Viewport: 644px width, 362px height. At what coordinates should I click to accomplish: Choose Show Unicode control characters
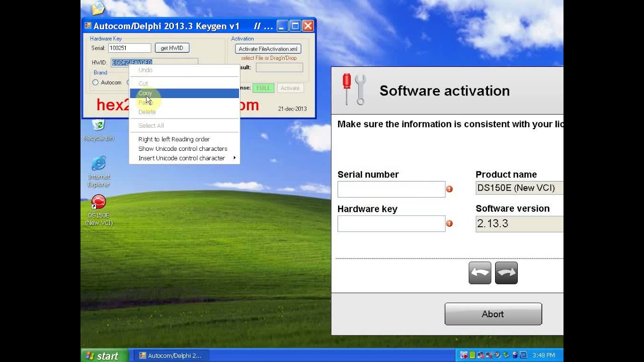pyautogui.click(x=184, y=149)
